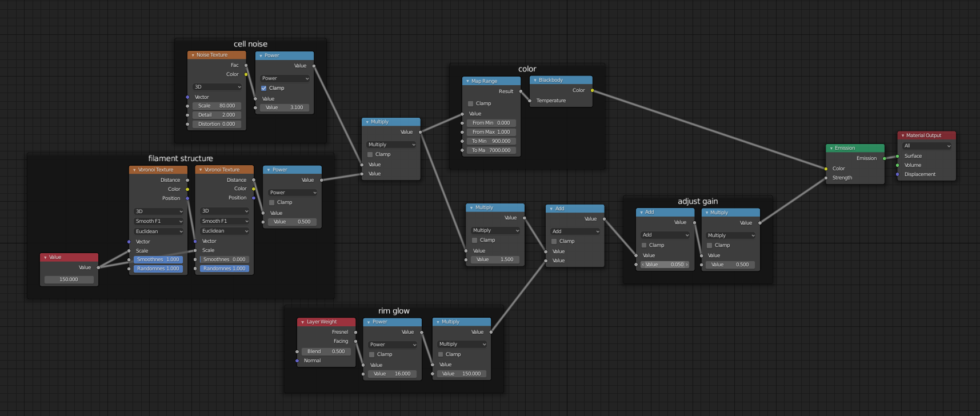The height and width of the screenshot is (416, 980).
Task: Collapse the Multiply node with value 1.500
Action: click(471, 208)
